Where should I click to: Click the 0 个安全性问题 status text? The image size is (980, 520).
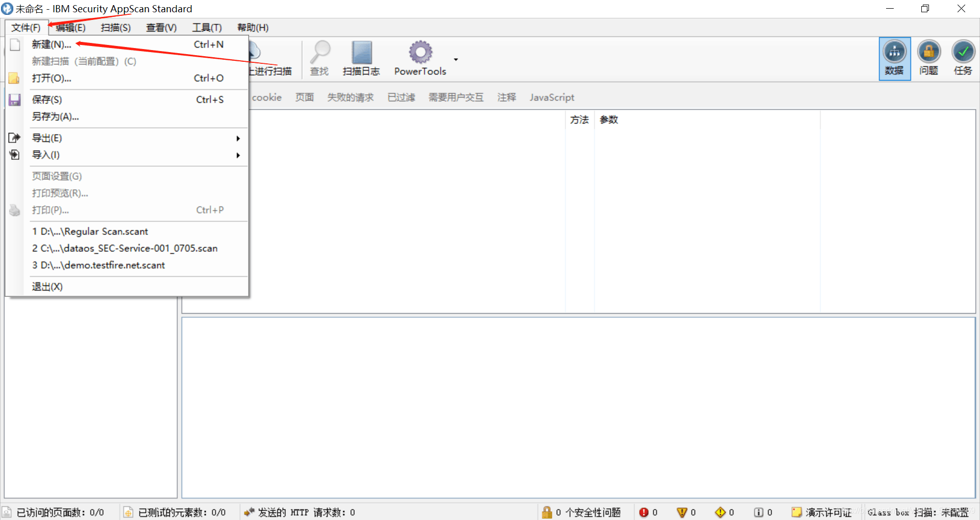pyautogui.click(x=588, y=512)
